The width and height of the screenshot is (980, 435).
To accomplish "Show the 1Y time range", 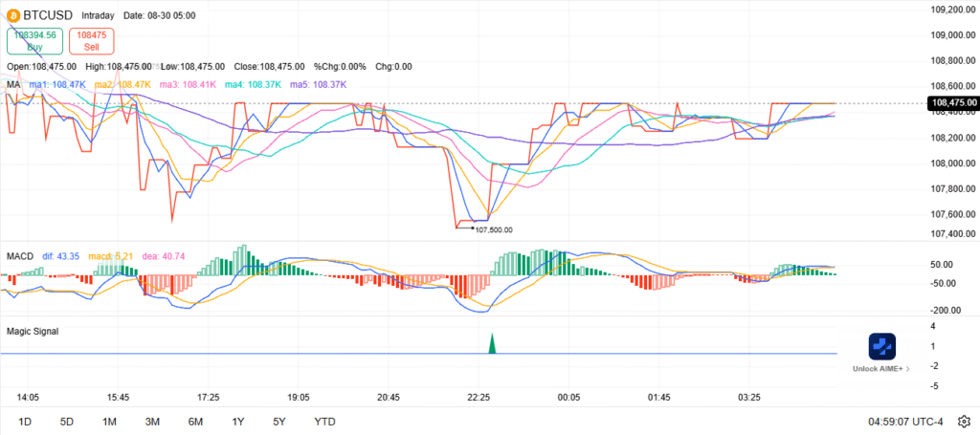I will [x=237, y=422].
